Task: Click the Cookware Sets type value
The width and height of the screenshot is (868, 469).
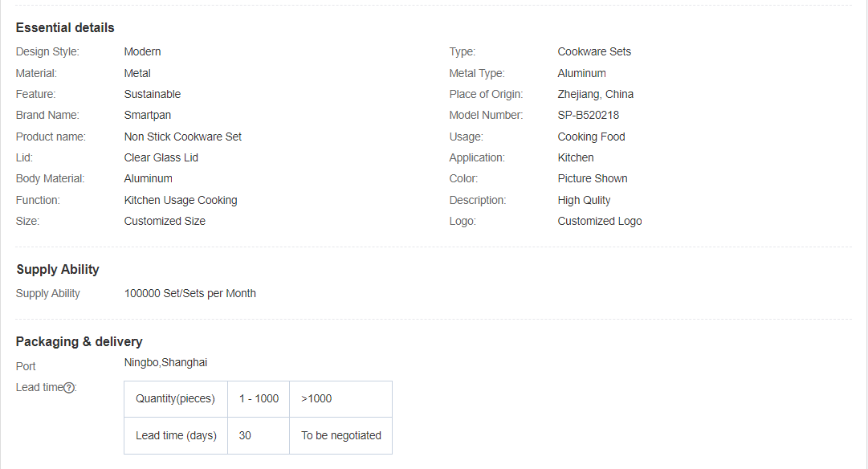Action: 594,52
